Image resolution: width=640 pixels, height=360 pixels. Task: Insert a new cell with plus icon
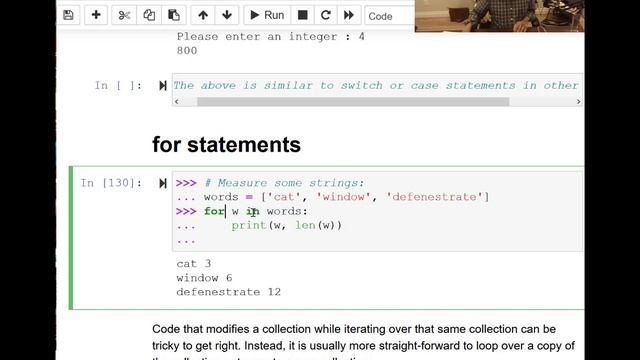tap(96, 15)
